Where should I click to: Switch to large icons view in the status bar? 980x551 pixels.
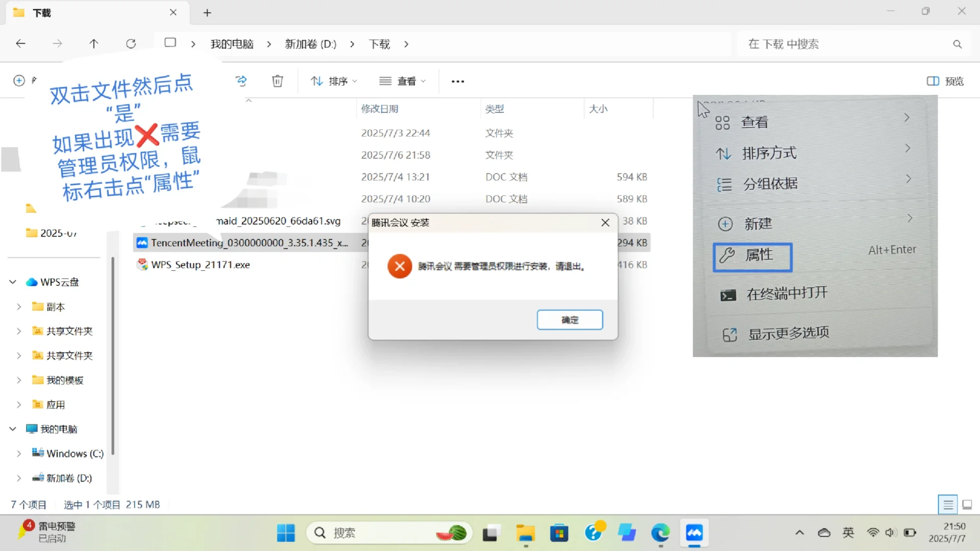pos(967,504)
